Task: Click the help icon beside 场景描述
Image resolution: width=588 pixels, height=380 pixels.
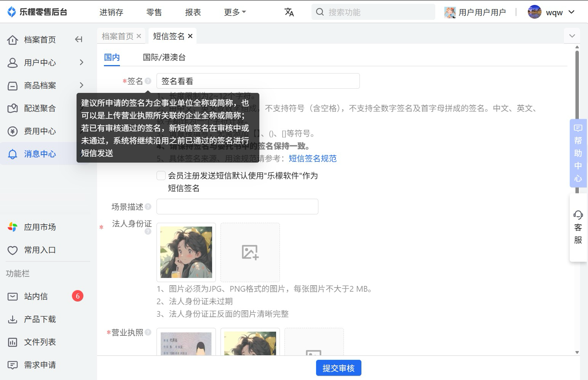Action: tap(148, 206)
